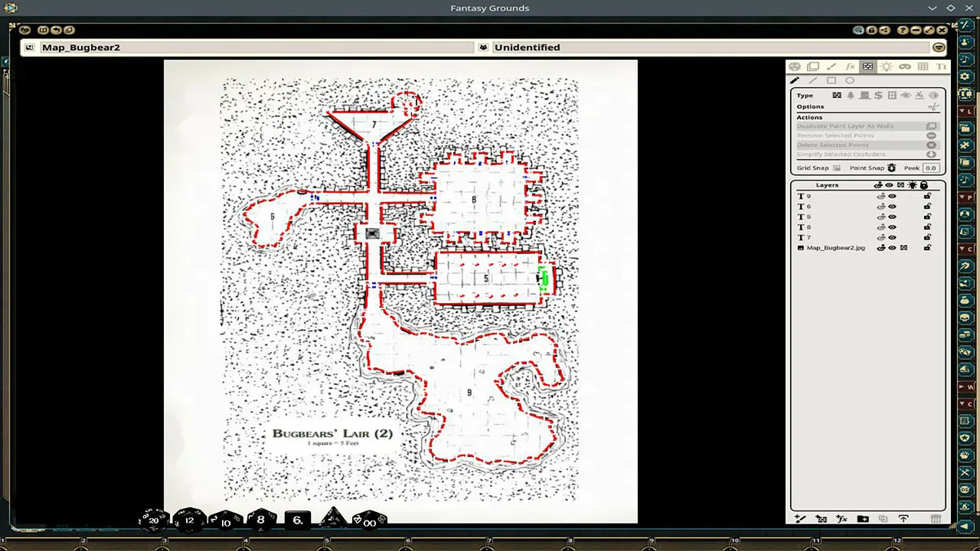Image resolution: width=980 pixels, height=551 pixels.
Task: Toggle visibility of layer 9
Action: (x=892, y=197)
